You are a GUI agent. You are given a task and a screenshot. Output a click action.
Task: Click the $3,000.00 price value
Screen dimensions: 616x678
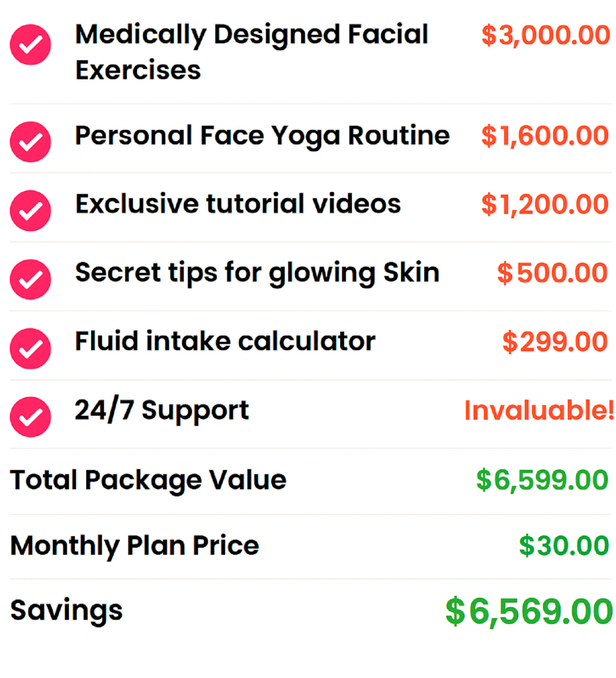pos(546,36)
